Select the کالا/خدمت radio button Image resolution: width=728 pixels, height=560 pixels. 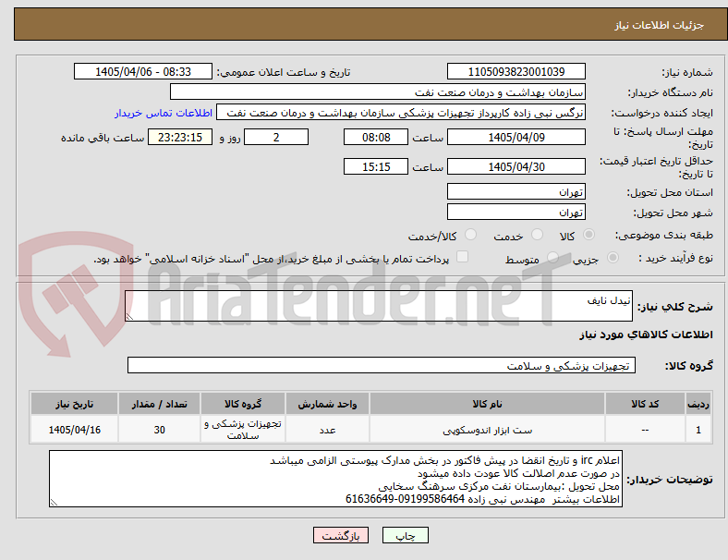click(471, 235)
